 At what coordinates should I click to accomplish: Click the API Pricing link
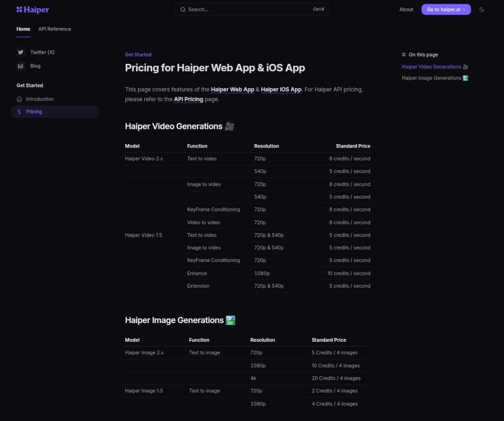pyautogui.click(x=189, y=99)
